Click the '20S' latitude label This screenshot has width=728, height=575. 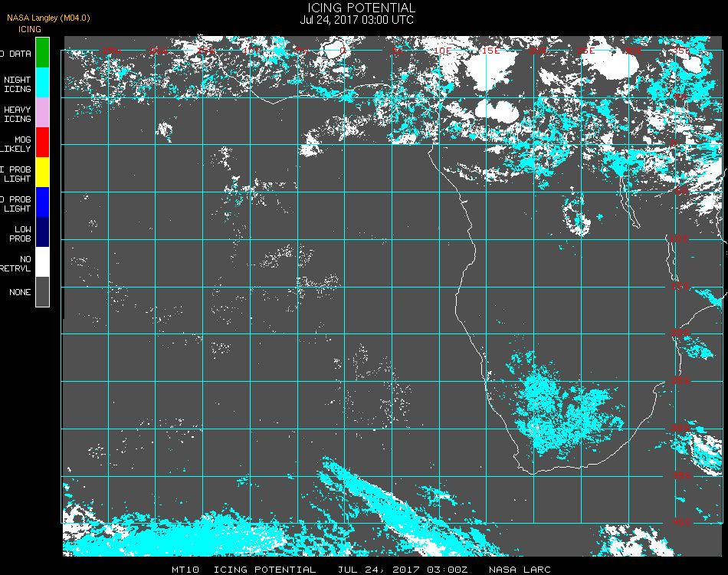point(680,333)
